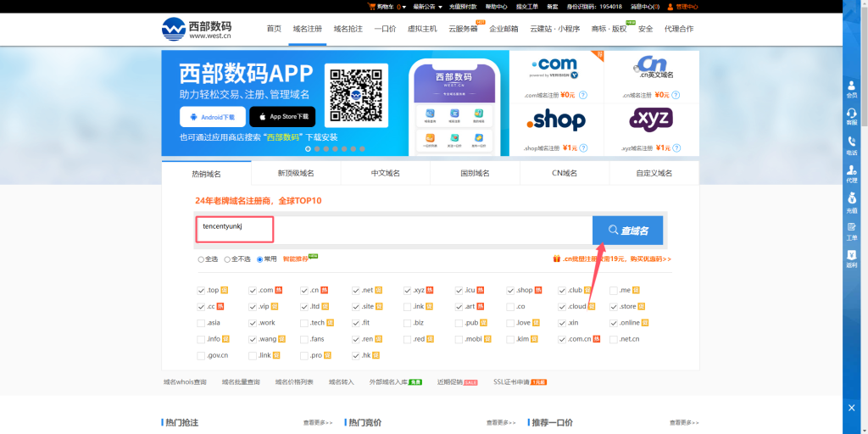This screenshot has width=868, height=434.
Task: Click the help icon beside .com price
Action: 583,95
